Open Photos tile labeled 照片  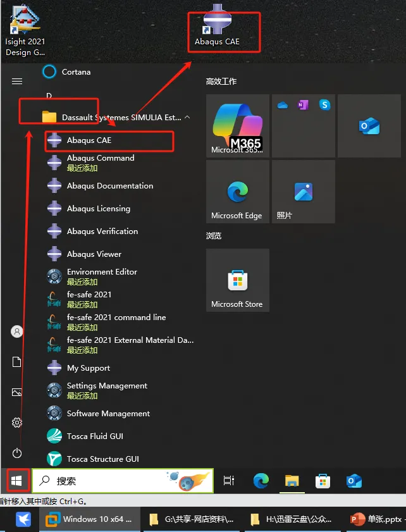click(303, 192)
